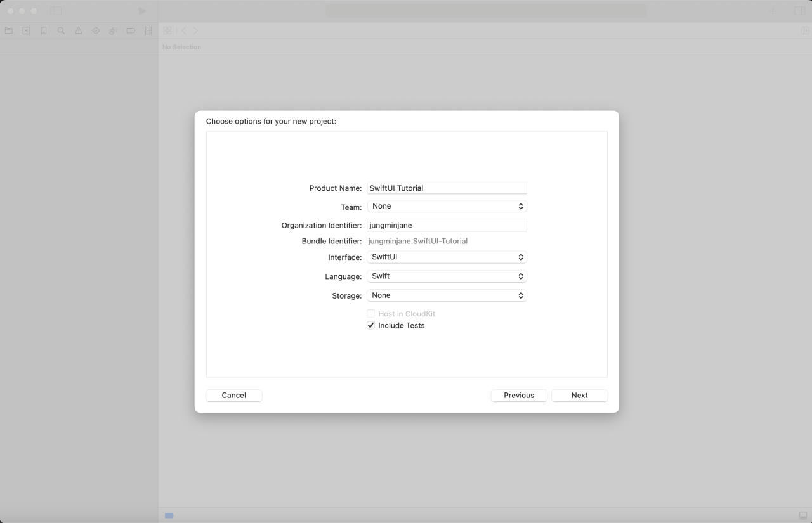The height and width of the screenshot is (523, 812).
Task: Open the Language dropdown showing Swift
Action: coord(447,276)
